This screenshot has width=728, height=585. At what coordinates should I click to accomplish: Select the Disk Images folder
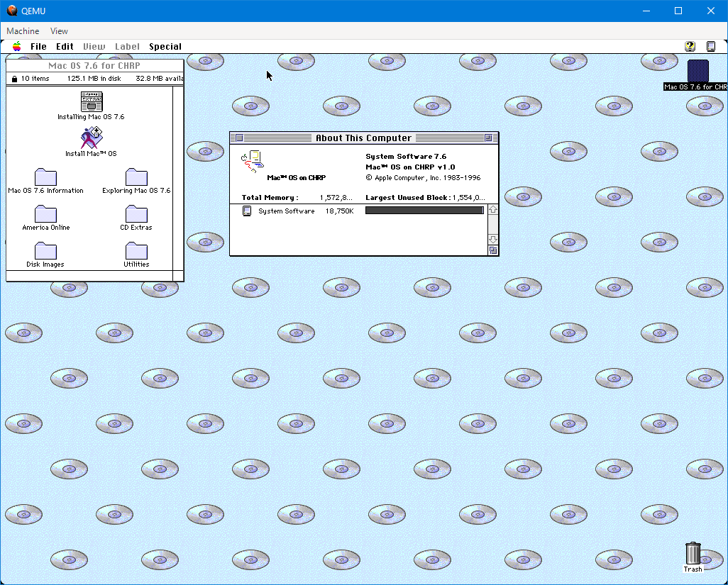45,251
